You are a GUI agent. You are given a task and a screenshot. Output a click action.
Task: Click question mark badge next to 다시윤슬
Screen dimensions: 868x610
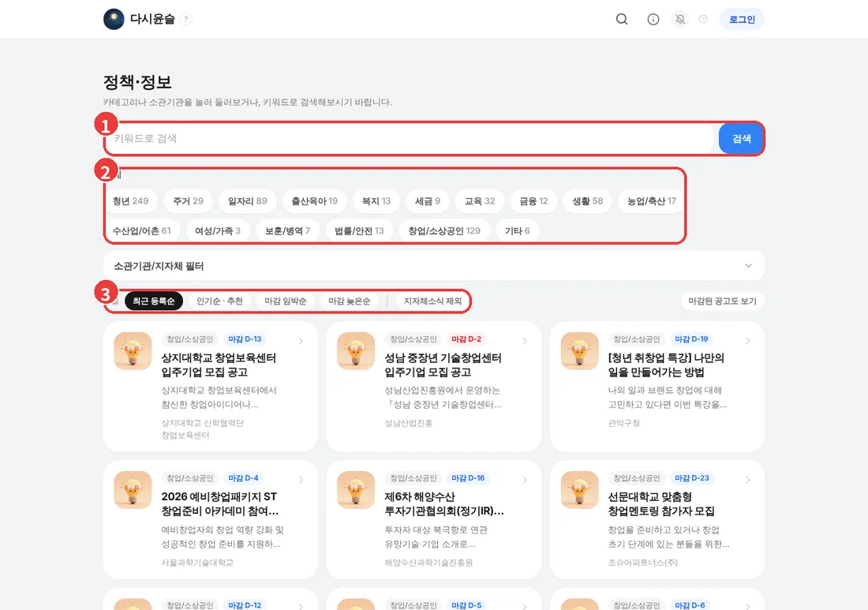click(186, 20)
